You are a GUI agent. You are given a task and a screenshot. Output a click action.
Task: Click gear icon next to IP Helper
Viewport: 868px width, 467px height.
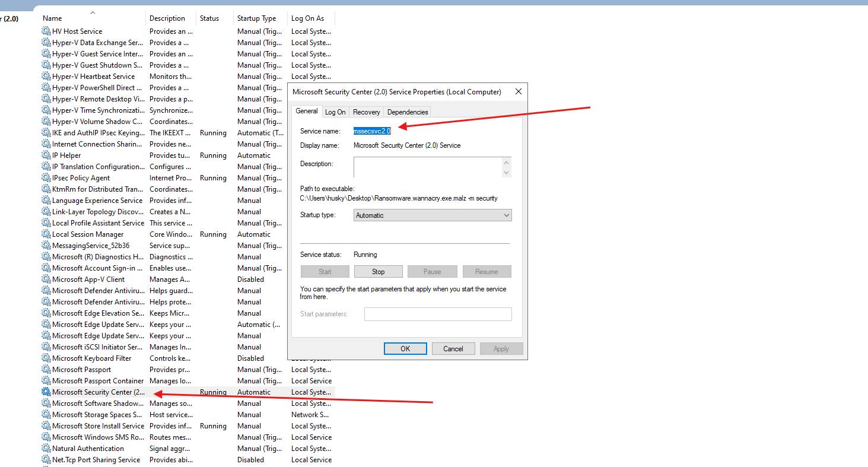pos(46,155)
